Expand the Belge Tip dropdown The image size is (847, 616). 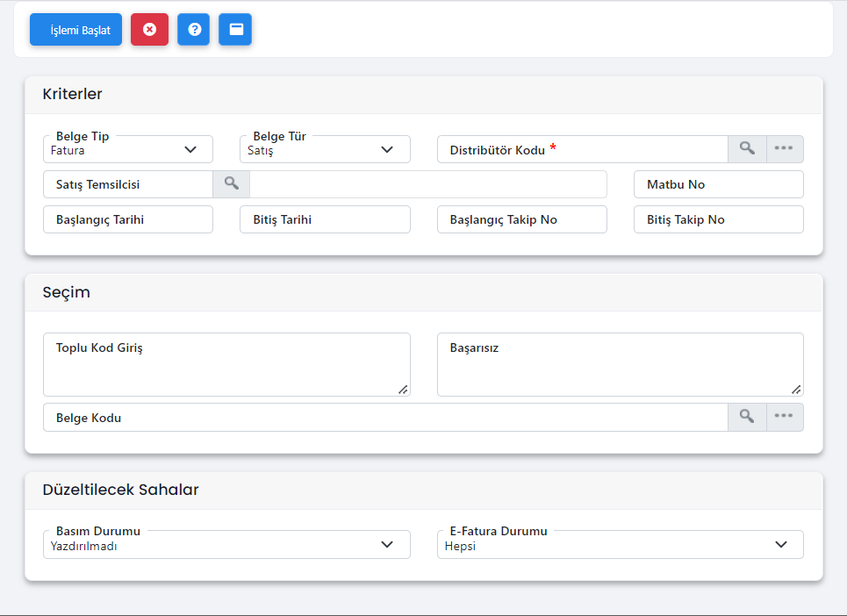click(128, 149)
